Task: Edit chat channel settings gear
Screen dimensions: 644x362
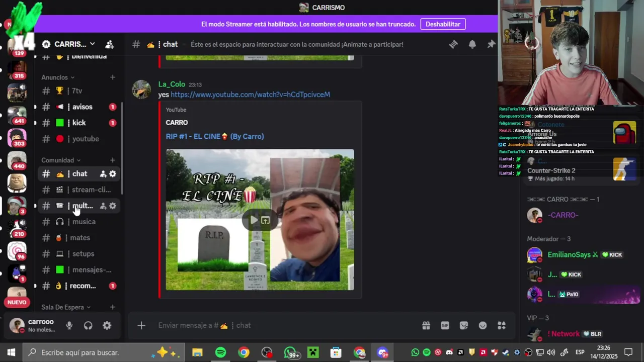Action: point(113,173)
